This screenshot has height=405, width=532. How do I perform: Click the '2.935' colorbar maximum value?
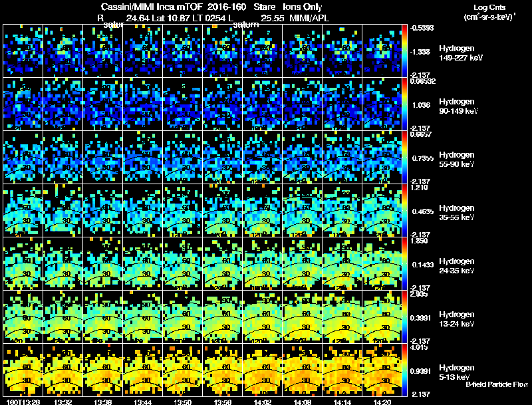(419, 294)
